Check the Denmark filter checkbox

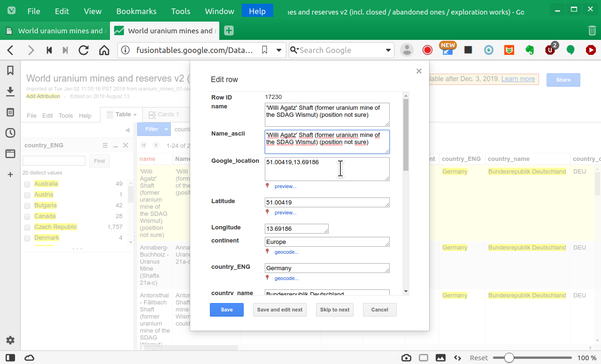[27, 238]
